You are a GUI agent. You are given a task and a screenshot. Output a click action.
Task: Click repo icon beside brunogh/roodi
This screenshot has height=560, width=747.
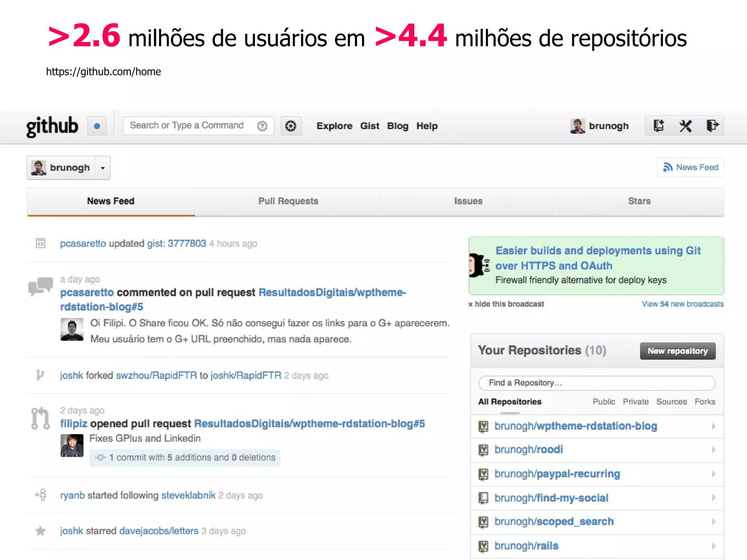coord(483,450)
